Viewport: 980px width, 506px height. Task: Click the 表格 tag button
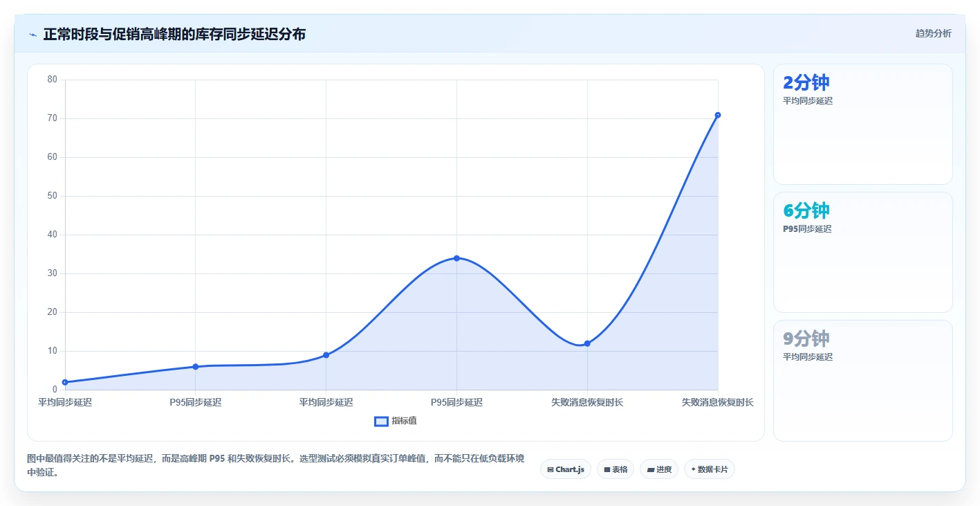tap(615, 469)
